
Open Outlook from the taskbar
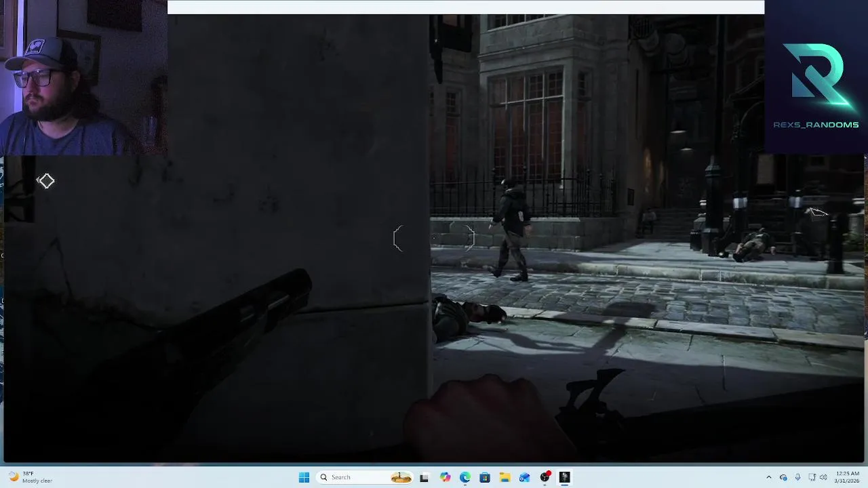[x=524, y=477]
